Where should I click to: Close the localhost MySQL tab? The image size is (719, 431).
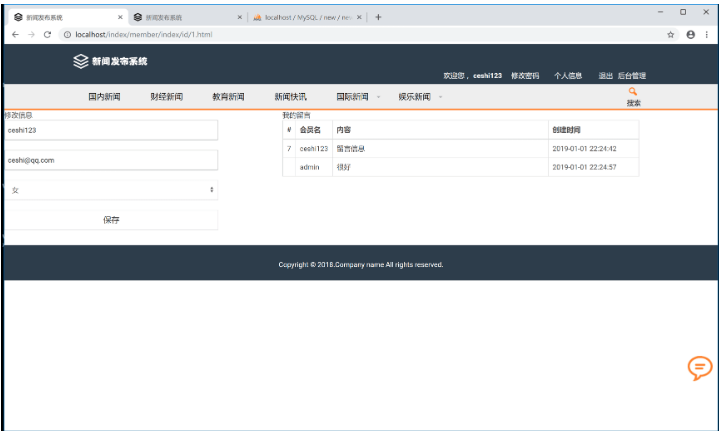pos(359,17)
